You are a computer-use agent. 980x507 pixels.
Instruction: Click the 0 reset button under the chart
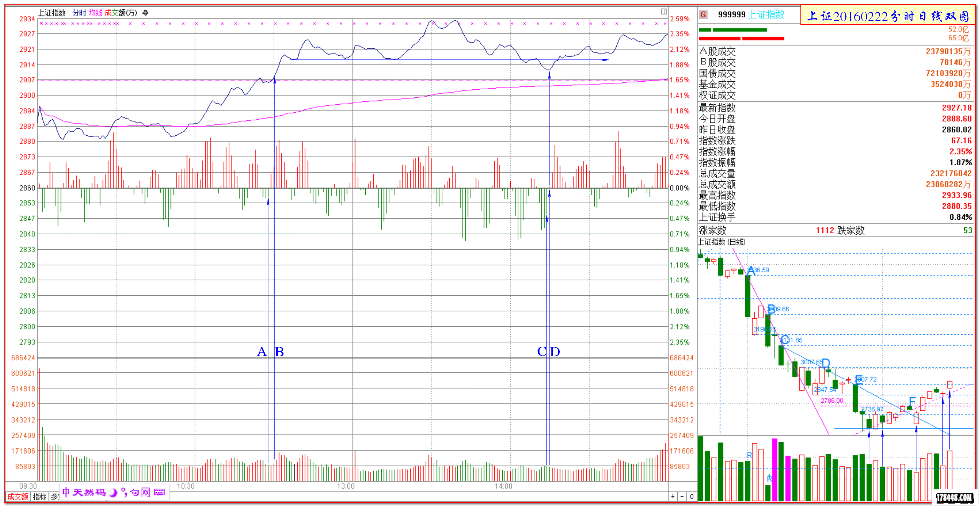tap(691, 496)
